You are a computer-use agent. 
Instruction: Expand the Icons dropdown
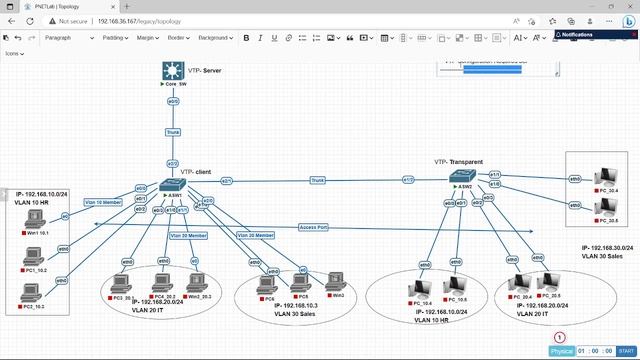[x=14, y=53]
